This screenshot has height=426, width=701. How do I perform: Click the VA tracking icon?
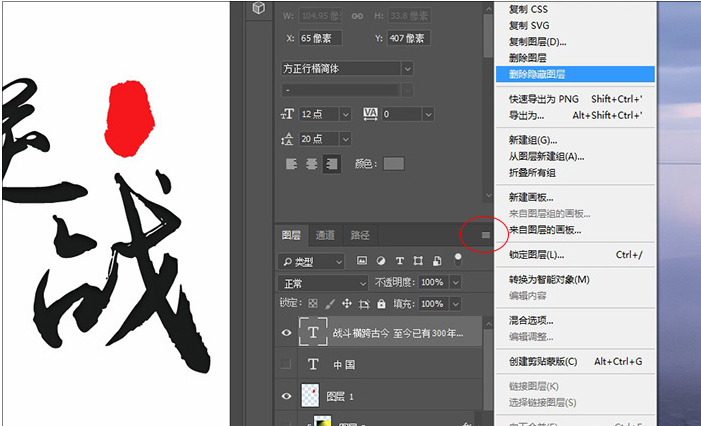370,114
